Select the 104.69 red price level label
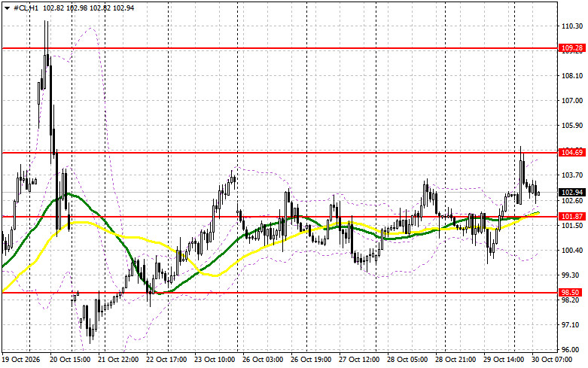The image size is (588, 368). [x=571, y=152]
